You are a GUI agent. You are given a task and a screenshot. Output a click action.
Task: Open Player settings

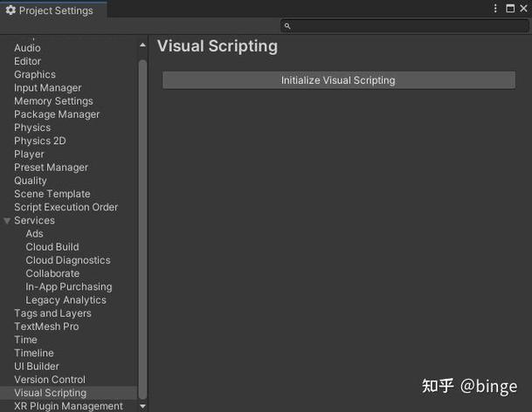(29, 154)
